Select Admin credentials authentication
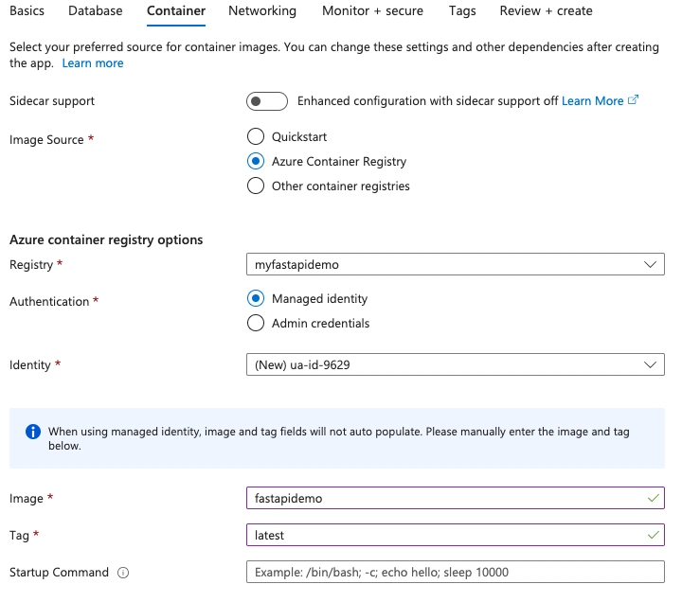Screen dimensions: 700x602 coord(256,323)
